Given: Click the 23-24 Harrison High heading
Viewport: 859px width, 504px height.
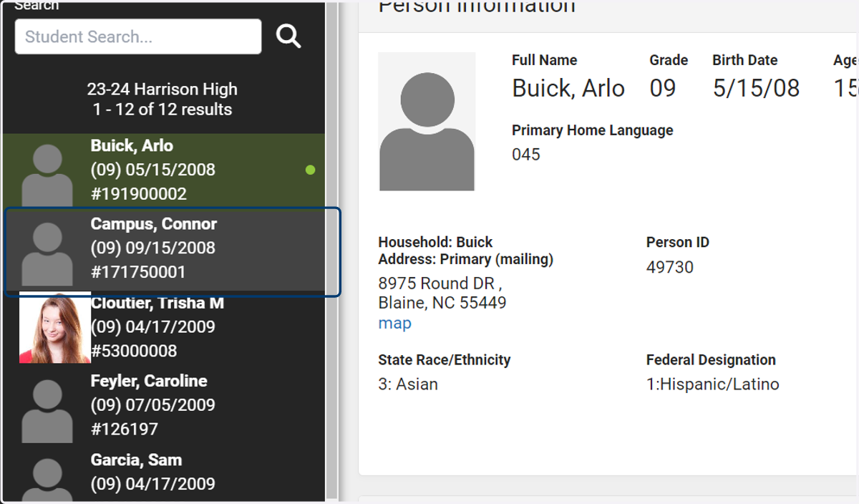Looking at the screenshot, I should click(162, 89).
